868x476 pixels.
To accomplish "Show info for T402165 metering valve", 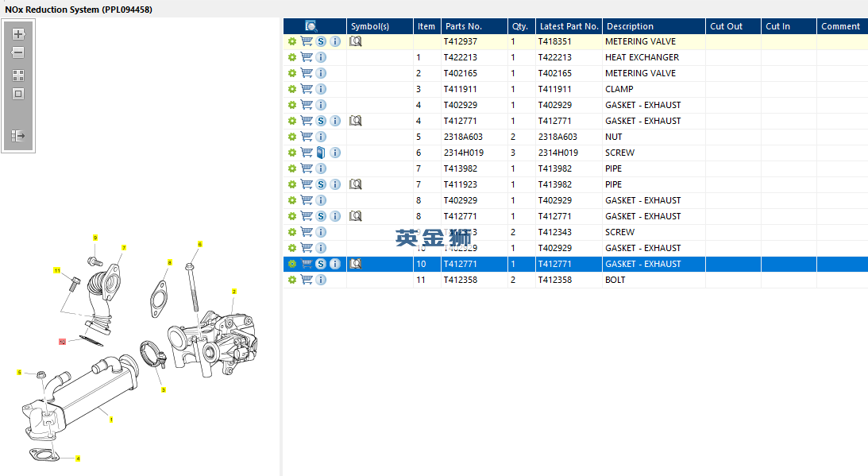I will pyautogui.click(x=321, y=73).
